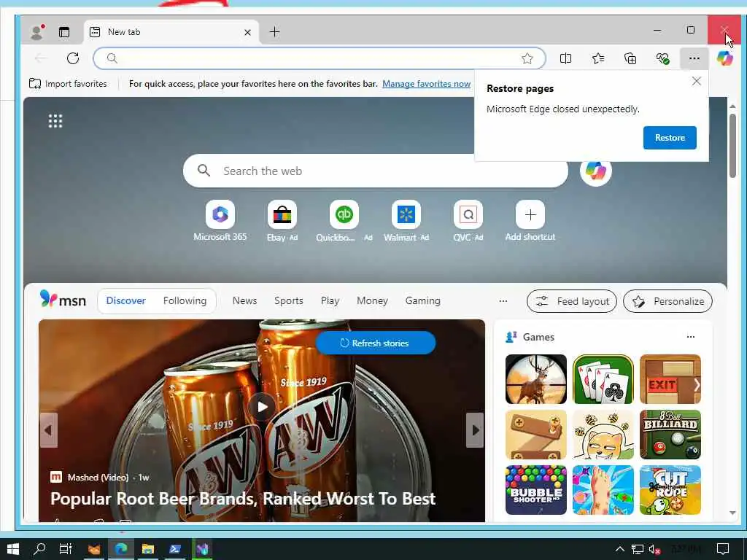Go to previous story arrow

[48, 430]
